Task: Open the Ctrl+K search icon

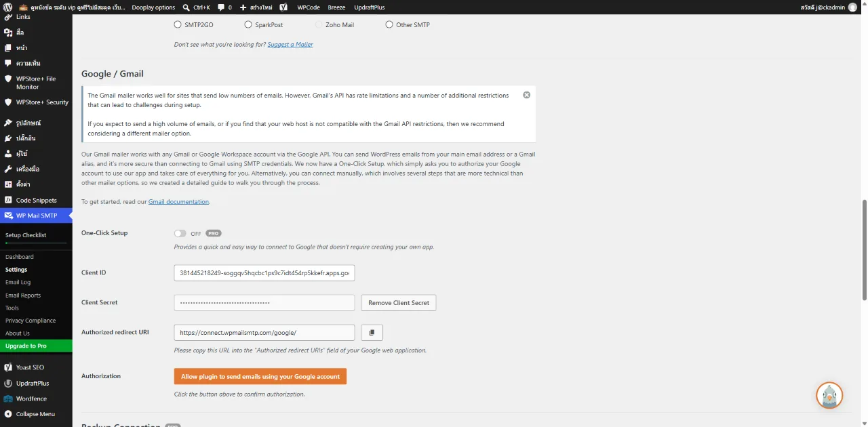Action: pos(186,7)
